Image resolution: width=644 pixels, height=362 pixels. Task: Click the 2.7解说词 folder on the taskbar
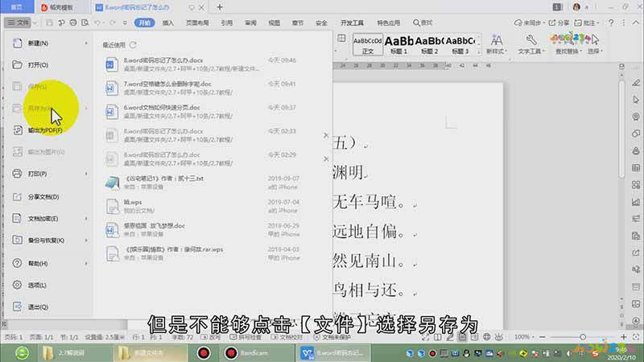click(75, 353)
